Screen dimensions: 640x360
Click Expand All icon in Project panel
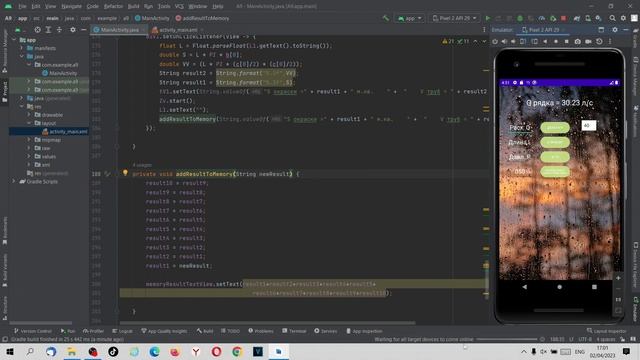[x=48, y=30]
